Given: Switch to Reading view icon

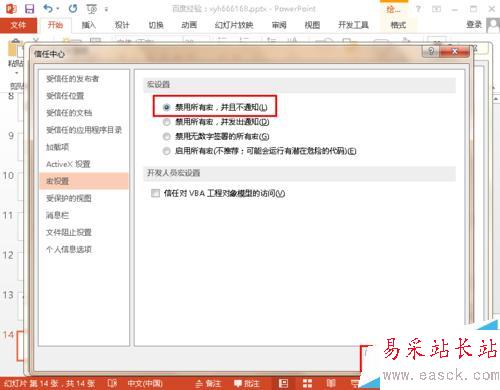Looking at the screenshot, I should click(x=331, y=383).
